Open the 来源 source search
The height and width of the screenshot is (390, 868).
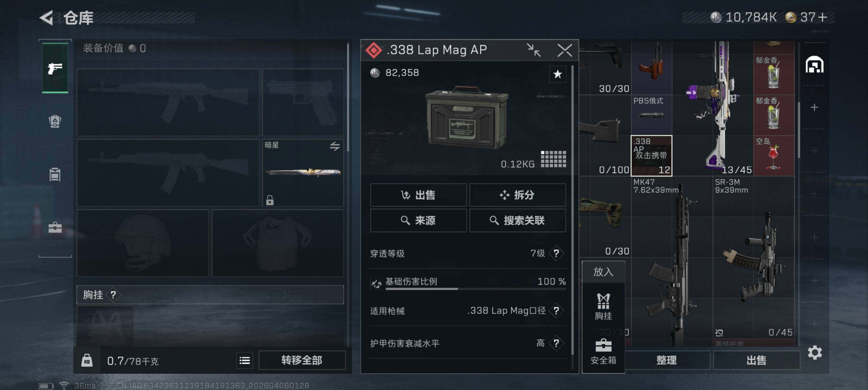pos(418,221)
